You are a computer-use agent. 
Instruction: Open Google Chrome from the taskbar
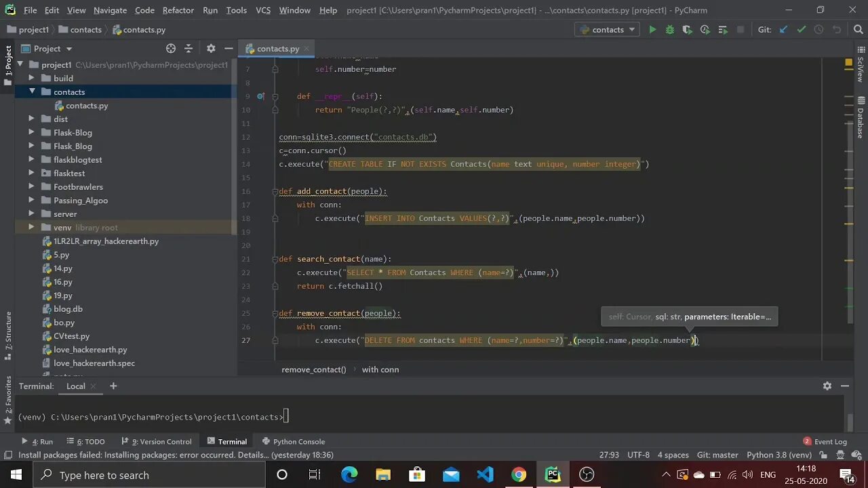click(x=519, y=475)
